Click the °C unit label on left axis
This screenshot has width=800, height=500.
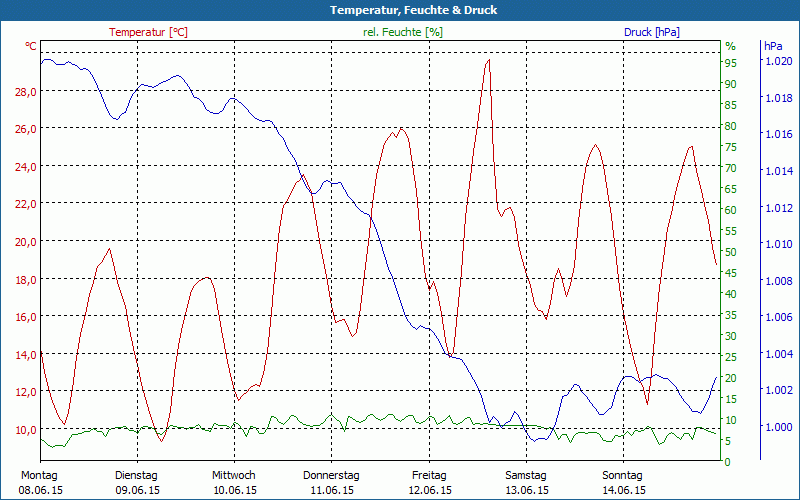coord(31,46)
